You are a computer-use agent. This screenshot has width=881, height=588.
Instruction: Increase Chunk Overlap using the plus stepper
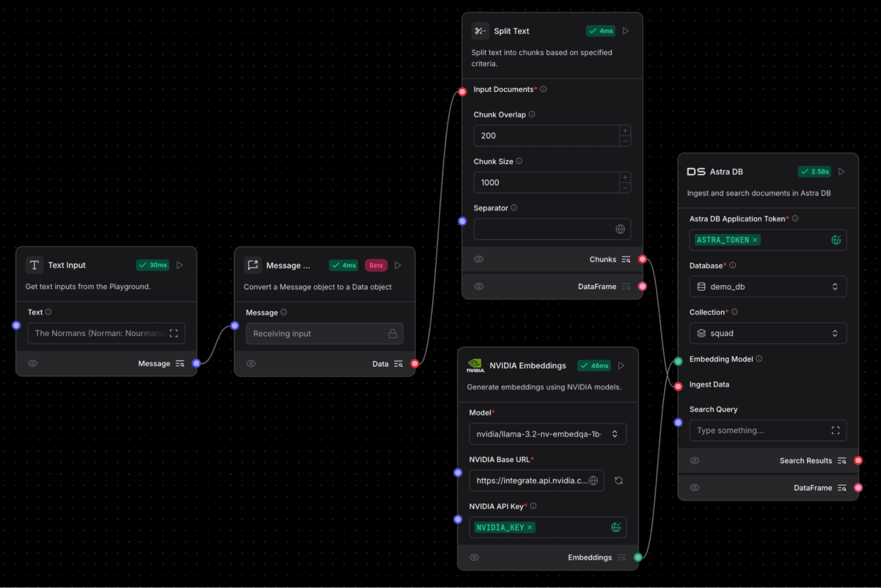pyautogui.click(x=625, y=131)
